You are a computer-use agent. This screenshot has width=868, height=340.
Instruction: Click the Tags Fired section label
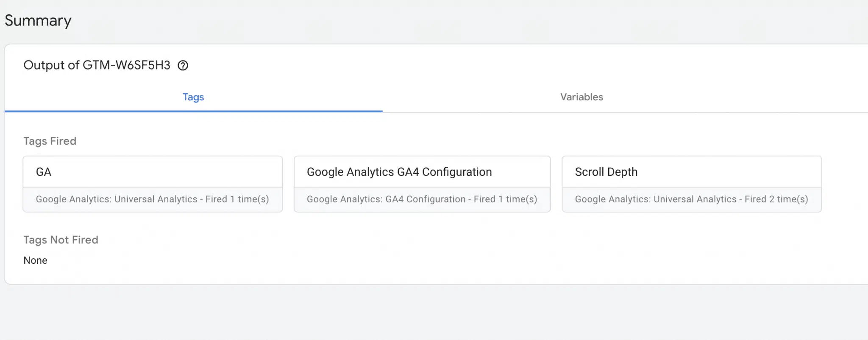50,141
